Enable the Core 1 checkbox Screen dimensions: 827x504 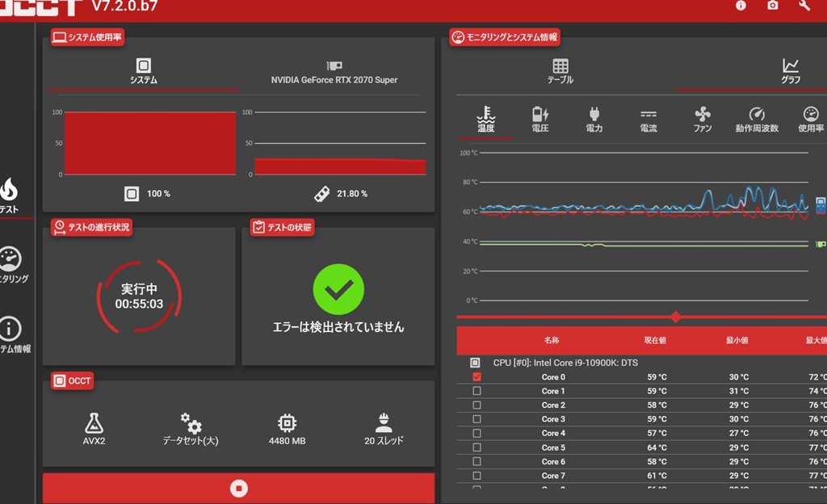[476, 391]
